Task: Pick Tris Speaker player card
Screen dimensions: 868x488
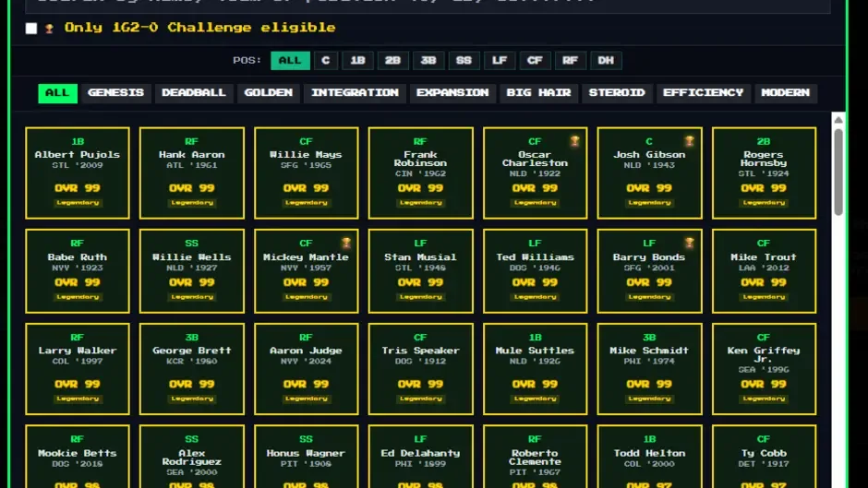Action: [421, 369]
